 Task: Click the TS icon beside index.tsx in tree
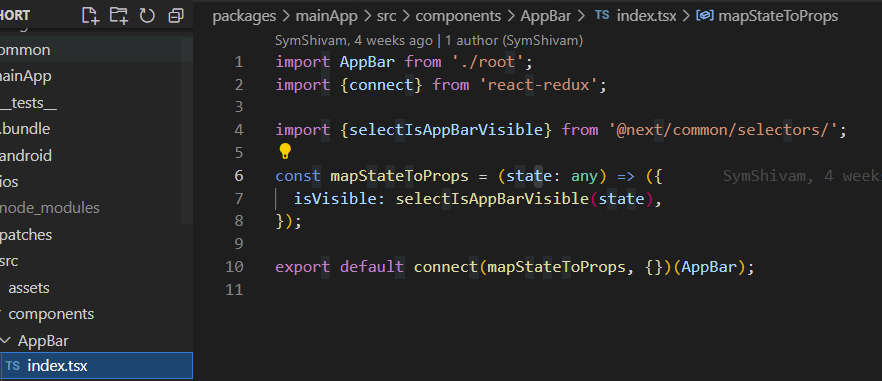coord(13,366)
